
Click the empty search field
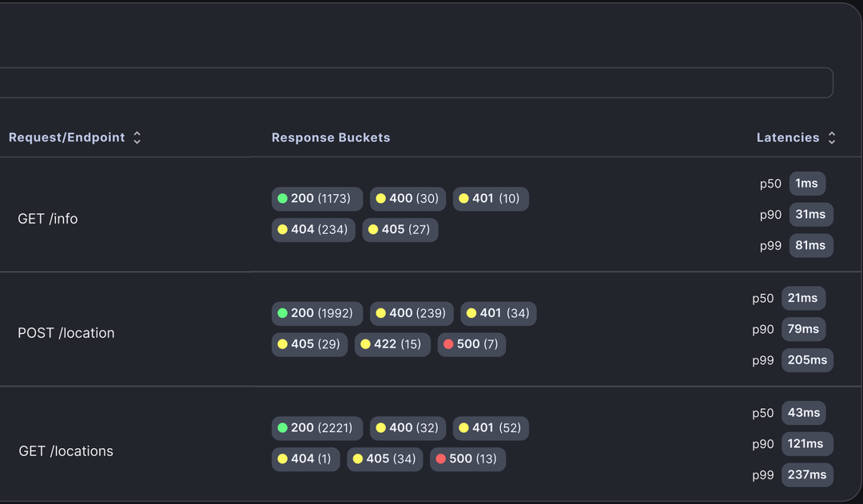click(416, 82)
